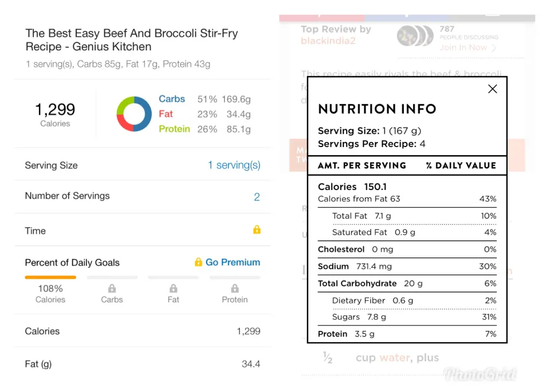The width and height of the screenshot is (550, 392).
Task: Click the Go Premium lock icon
Action: pos(198,262)
